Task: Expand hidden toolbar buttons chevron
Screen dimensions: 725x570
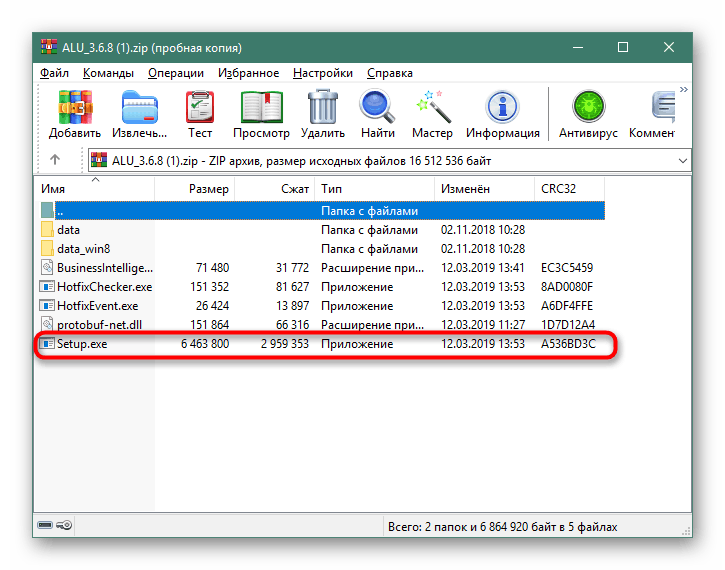Action: point(683,90)
